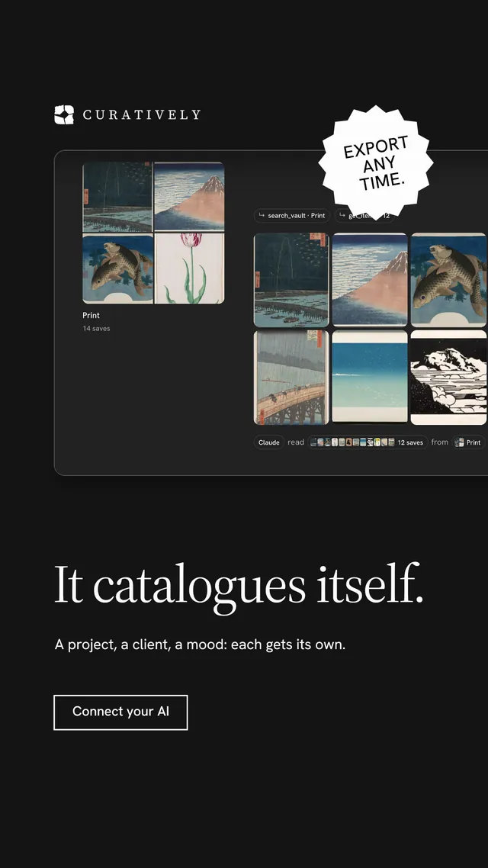488x868 pixels.
Task: Click the Curatively logo icon
Action: (x=63, y=114)
